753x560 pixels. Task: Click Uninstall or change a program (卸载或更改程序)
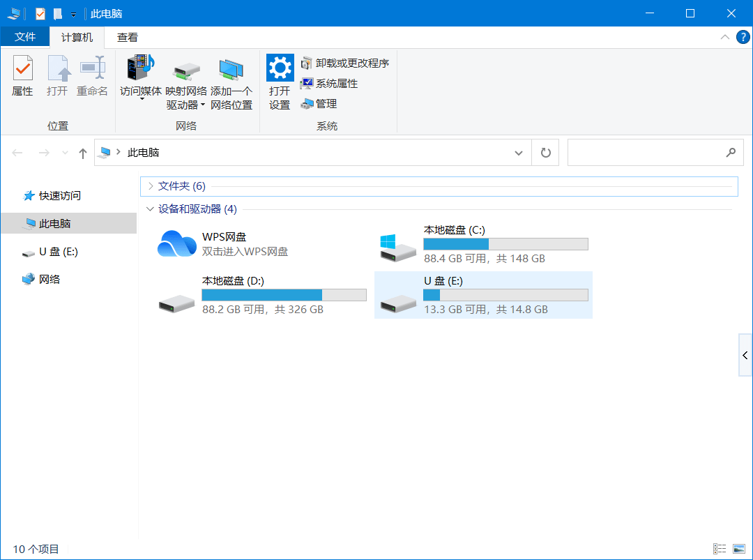(345, 63)
